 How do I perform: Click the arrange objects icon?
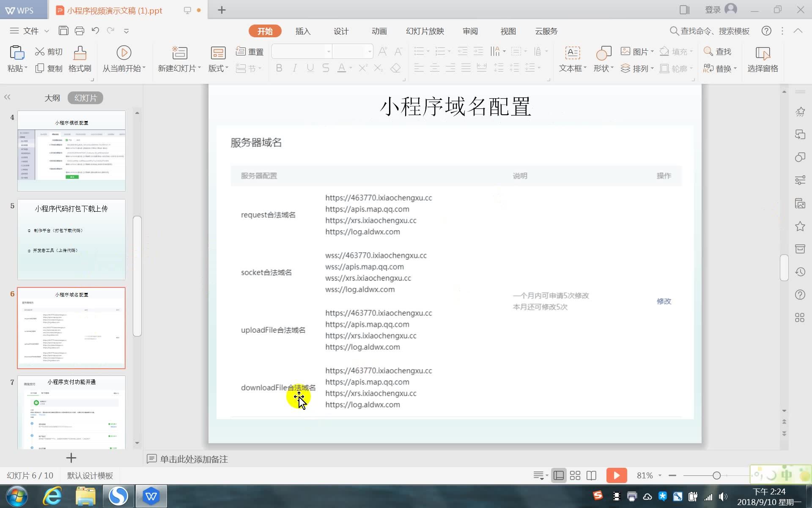(x=636, y=68)
